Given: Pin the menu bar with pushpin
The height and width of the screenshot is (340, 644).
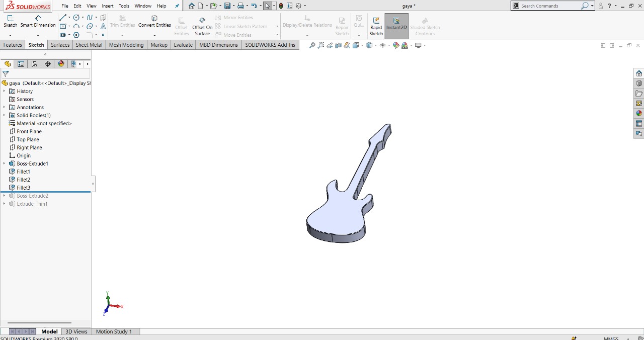Looking at the screenshot, I should pyautogui.click(x=177, y=6).
